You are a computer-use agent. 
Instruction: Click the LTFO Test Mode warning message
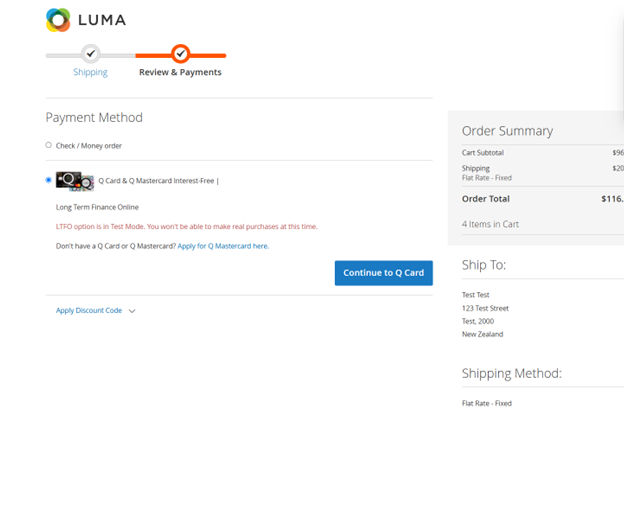tap(187, 226)
